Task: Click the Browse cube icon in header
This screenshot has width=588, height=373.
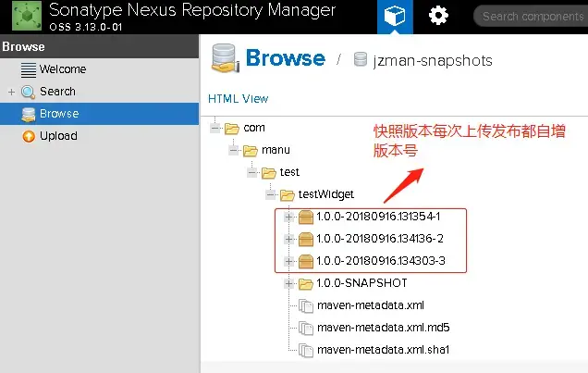Action: point(396,17)
